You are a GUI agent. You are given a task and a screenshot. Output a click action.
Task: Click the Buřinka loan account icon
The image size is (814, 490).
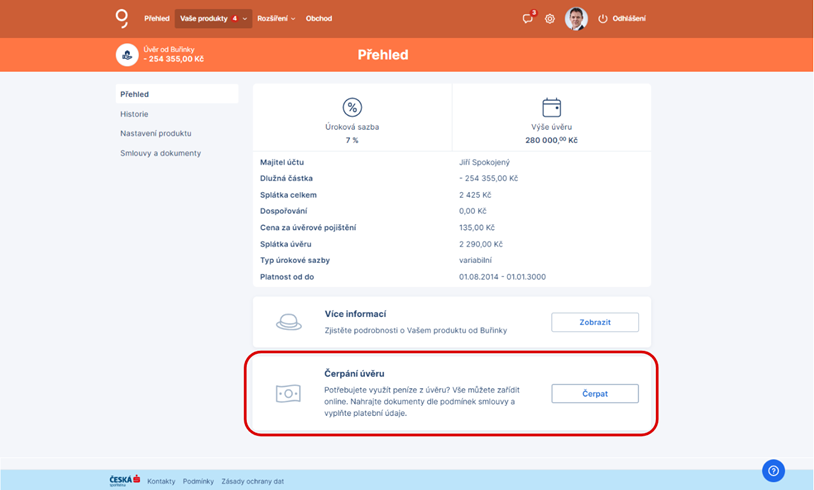127,55
